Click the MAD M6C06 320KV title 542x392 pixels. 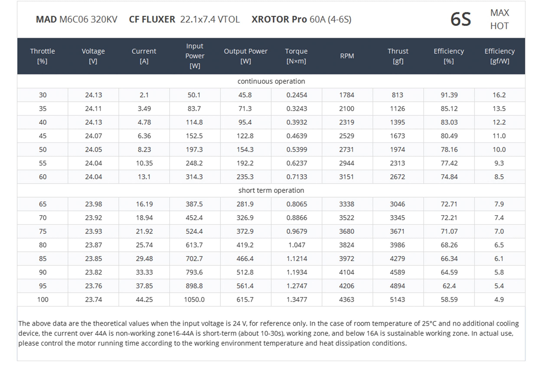tap(77, 19)
